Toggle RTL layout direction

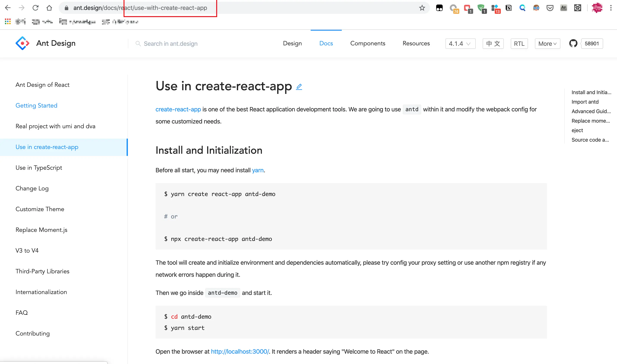pos(519,44)
